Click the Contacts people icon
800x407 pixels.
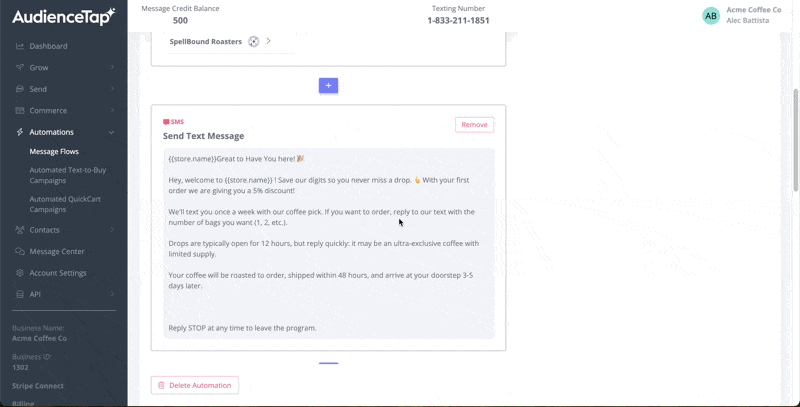(x=20, y=230)
